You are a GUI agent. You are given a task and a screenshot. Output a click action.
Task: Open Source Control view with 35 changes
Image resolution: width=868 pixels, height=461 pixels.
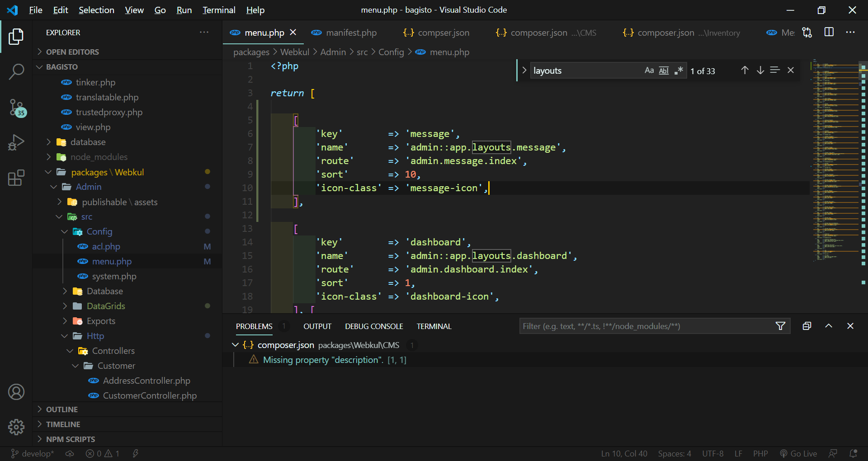click(17, 108)
